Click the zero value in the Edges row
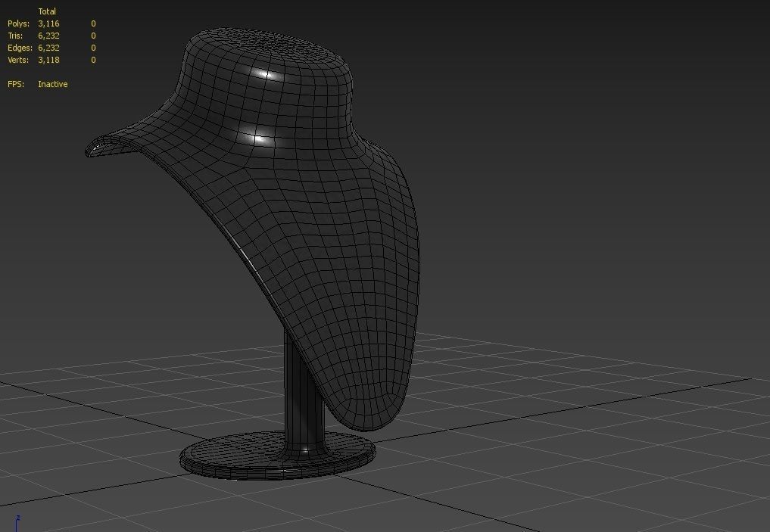Image resolution: width=770 pixels, height=532 pixels. [93, 48]
